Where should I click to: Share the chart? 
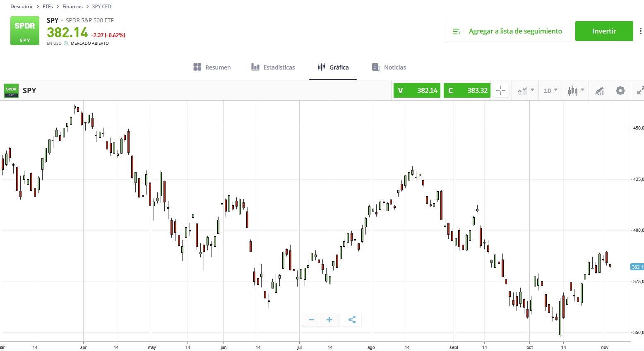click(352, 320)
